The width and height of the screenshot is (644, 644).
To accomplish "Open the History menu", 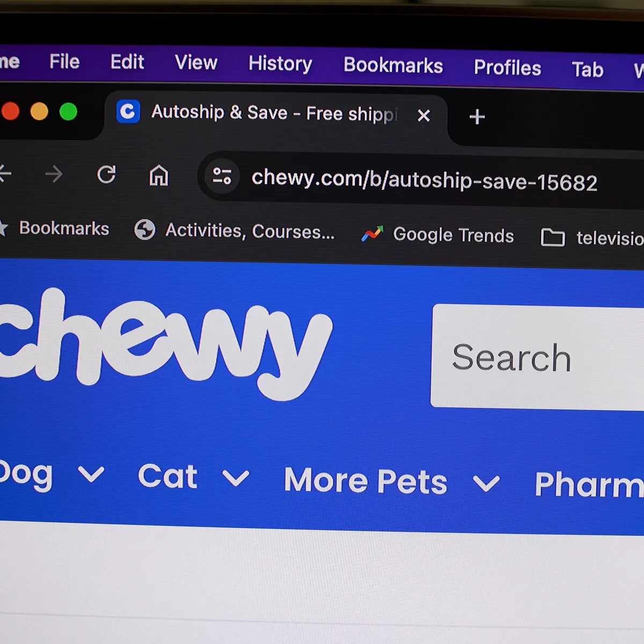I will [x=280, y=64].
